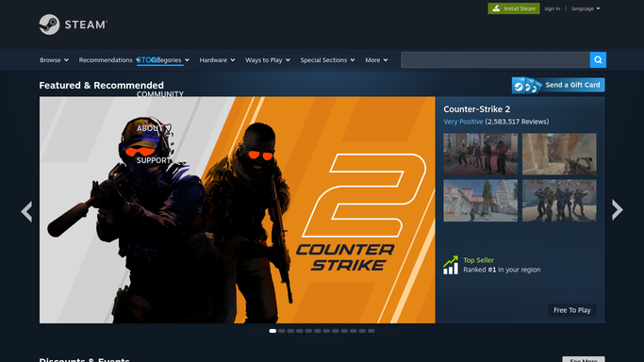Viewport: 644px width, 362px height.
Task: Expand the Browse dropdown menu
Action: (x=54, y=60)
